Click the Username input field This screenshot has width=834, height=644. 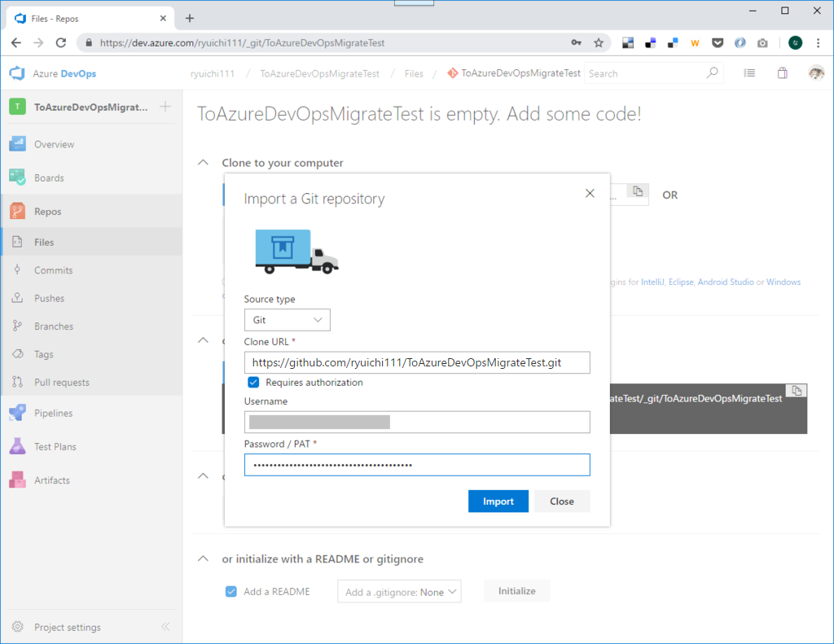417,423
